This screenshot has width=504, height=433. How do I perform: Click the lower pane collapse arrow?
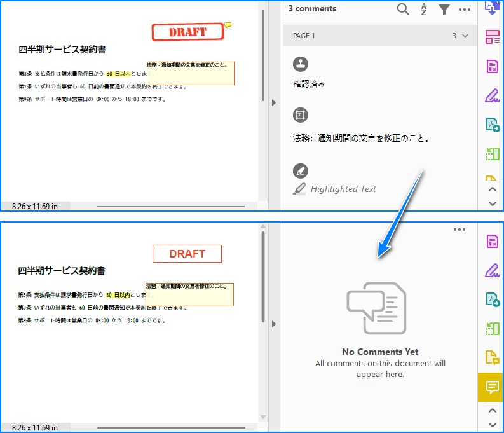(x=273, y=324)
